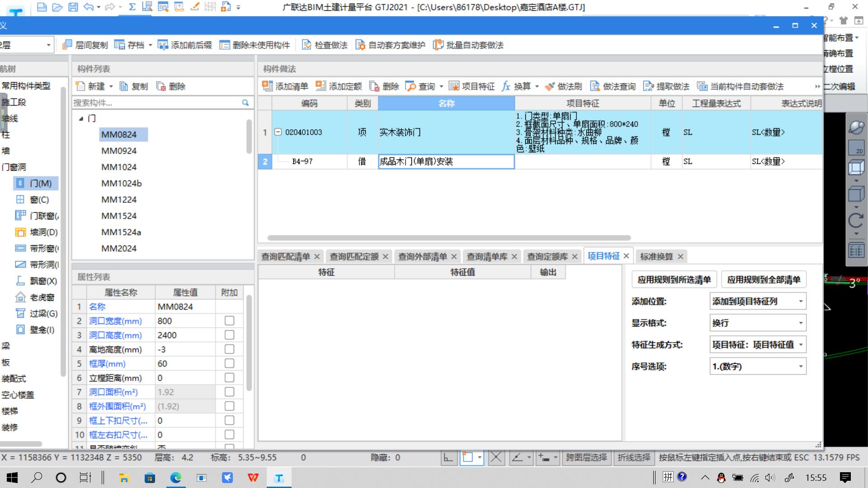Screen dimensions: 868x488
Task: Click 批量自动套做法
Action: [x=468, y=45]
